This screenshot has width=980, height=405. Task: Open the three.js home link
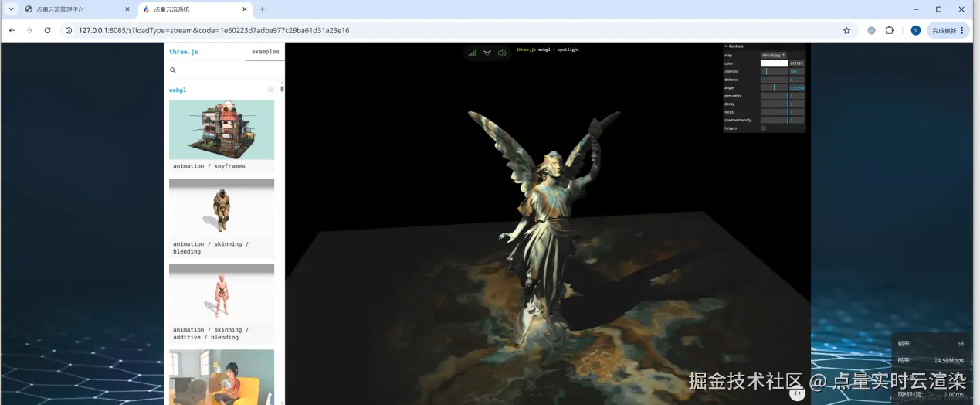(x=184, y=52)
